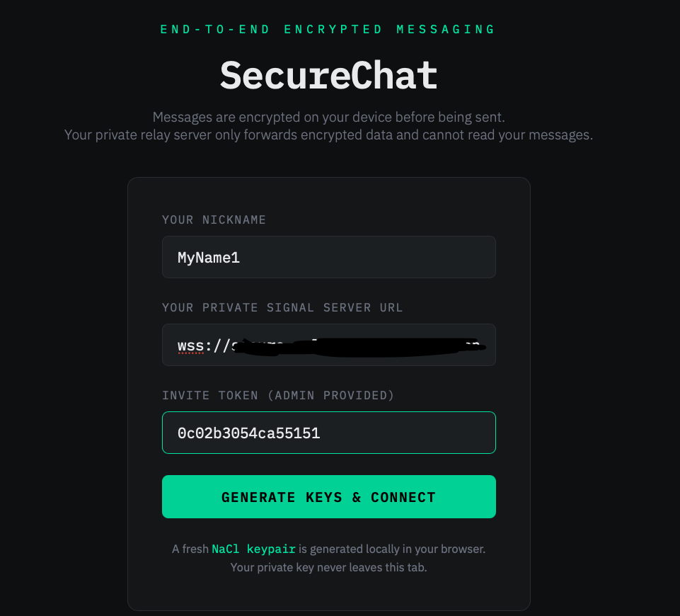This screenshot has width=680, height=616.
Task: Click the SecureChat main heading
Action: tap(328, 75)
